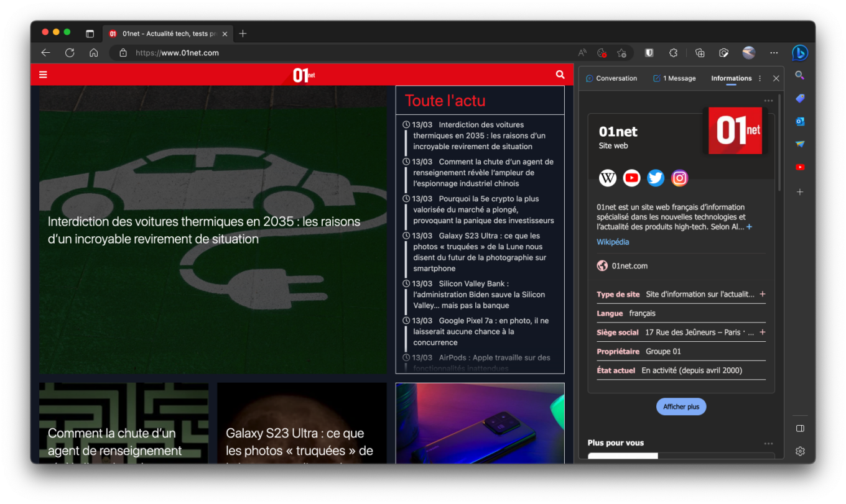Open the Extensions puzzle menu
The image size is (846, 504).
(x=673, y=53)
